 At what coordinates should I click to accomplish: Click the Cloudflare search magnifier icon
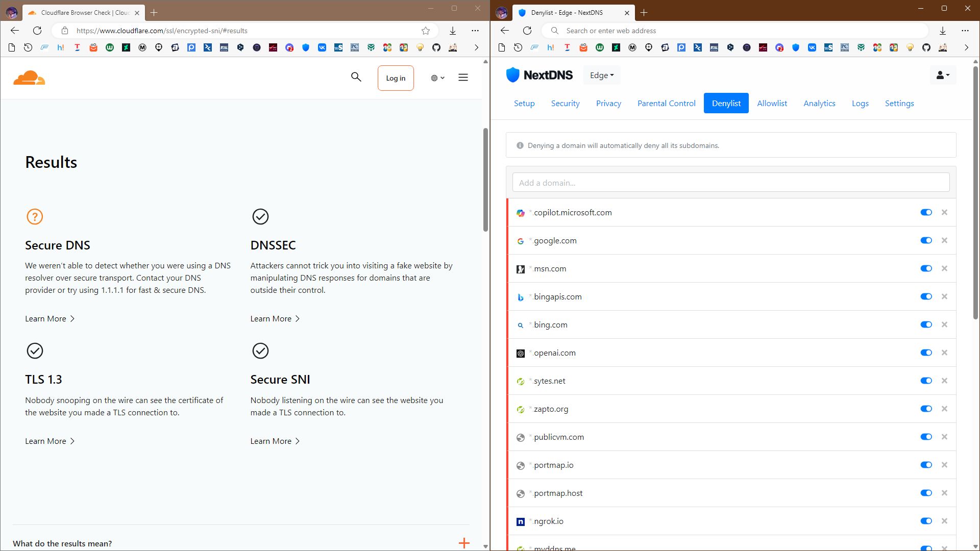[x=356, y=77]
